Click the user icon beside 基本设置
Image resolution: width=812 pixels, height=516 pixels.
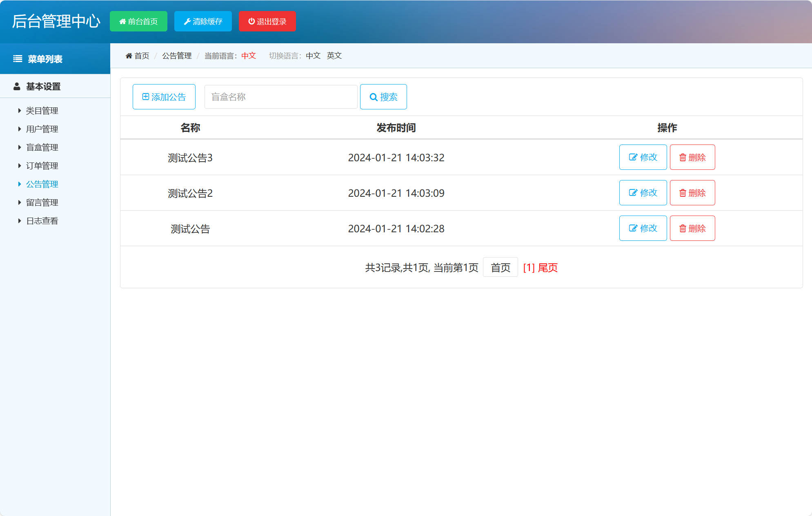pos(17,86)
